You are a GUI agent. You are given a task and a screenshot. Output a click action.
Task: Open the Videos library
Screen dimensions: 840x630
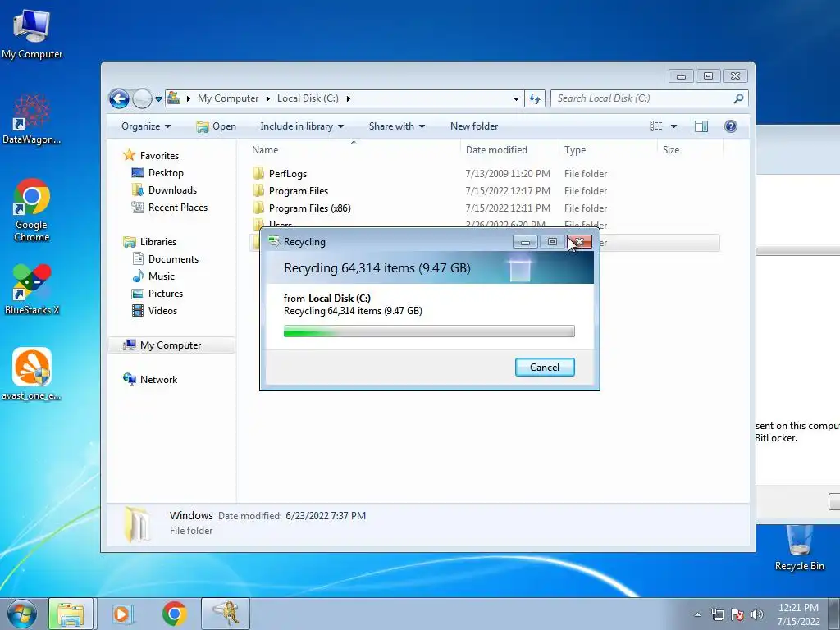click(x=162, y=311)
